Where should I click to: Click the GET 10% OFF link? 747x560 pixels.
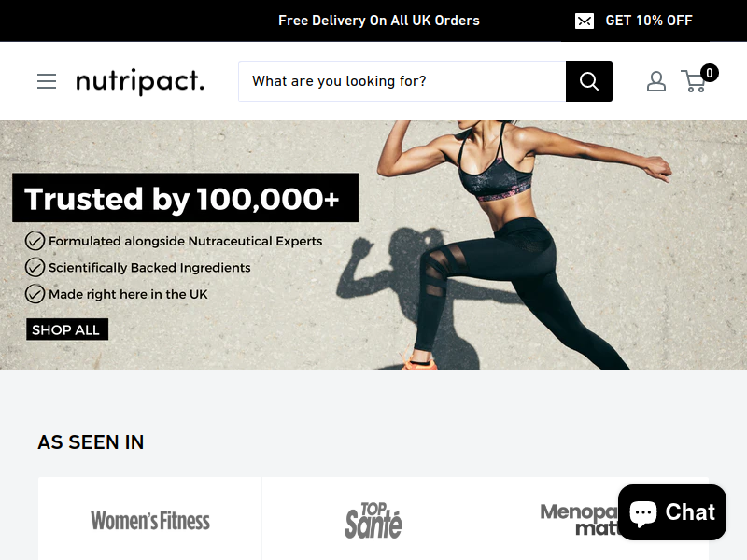tap(648, 21)
